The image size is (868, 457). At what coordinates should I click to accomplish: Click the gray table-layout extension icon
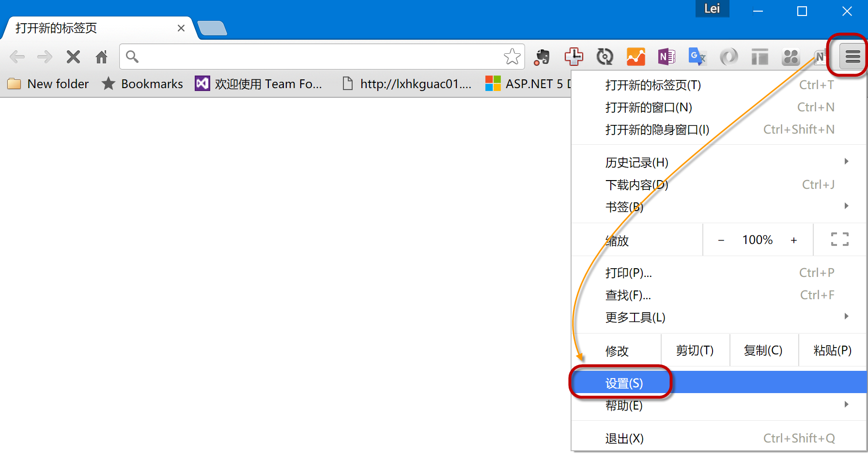(x=759, y=57)
